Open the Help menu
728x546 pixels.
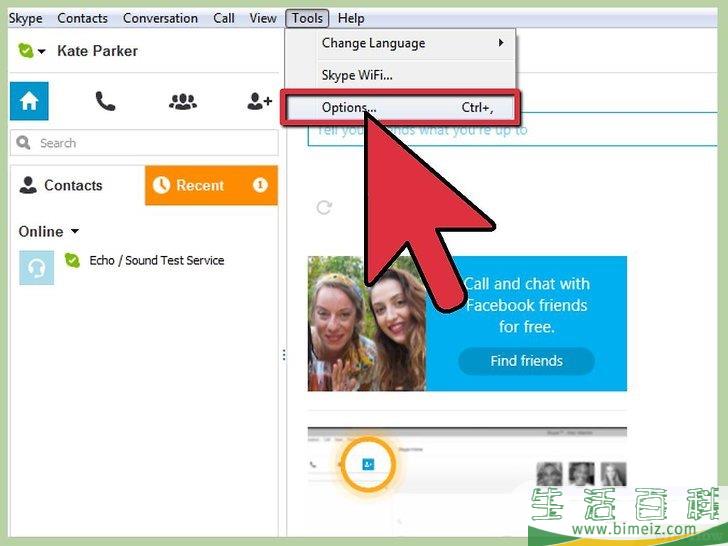coord(351,19)
